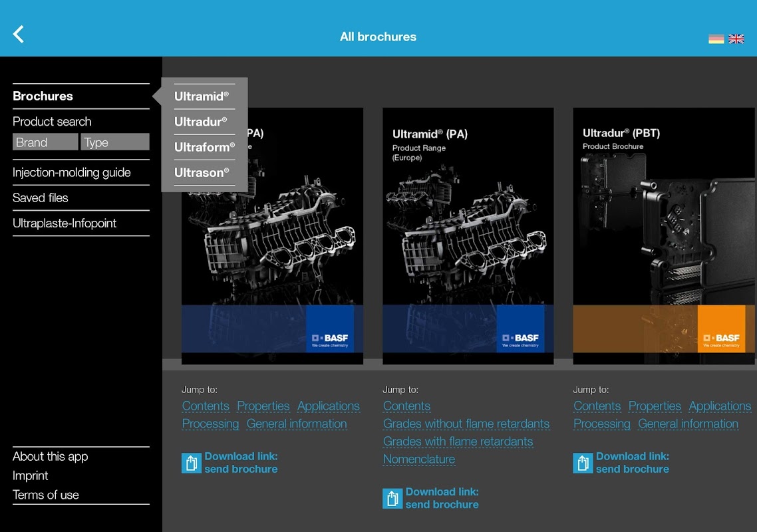Image resolution: width=757 pixels, height=532 pixels.
Task: Select Ultraform in brochure submenu
Action: coord(204,147)
